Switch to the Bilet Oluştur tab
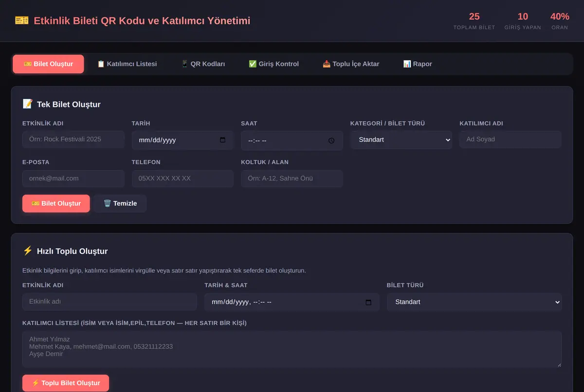Screen dimensions: 584x392 click(x=48, y=64)
